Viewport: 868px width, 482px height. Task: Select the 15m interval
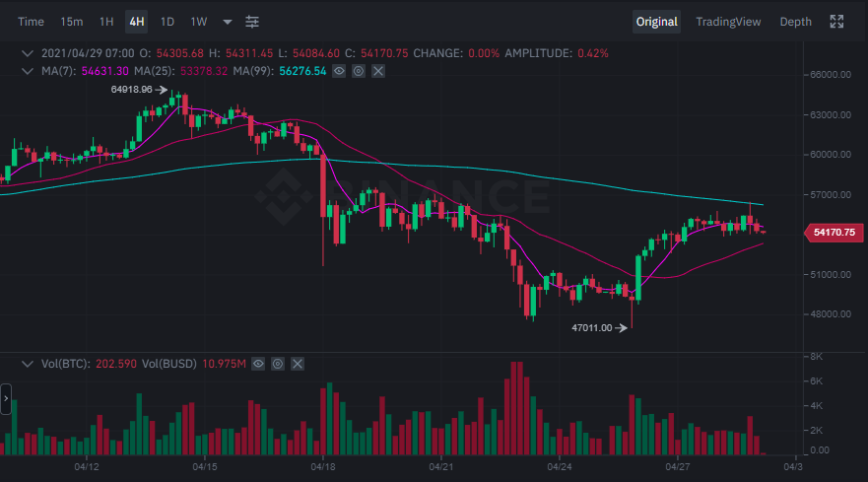pos(71,22)
